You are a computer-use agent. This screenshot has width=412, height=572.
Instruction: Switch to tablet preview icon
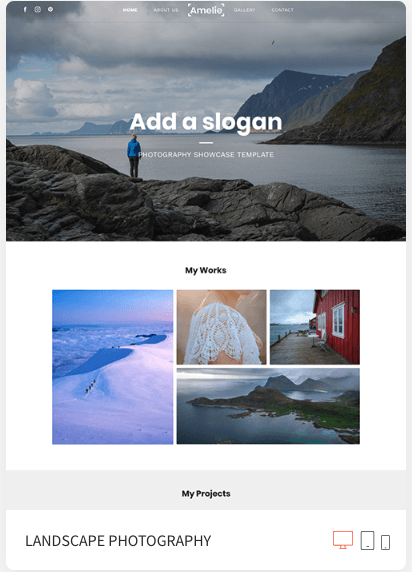tap(367, 540)
